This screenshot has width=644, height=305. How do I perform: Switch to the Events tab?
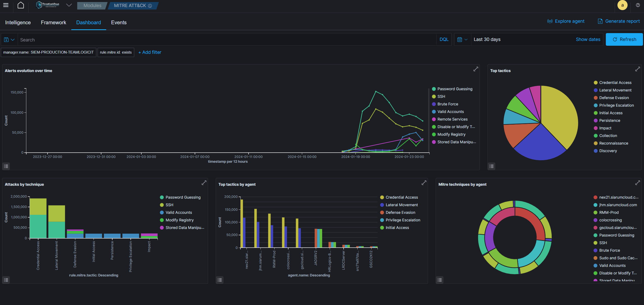coord(119,22)
